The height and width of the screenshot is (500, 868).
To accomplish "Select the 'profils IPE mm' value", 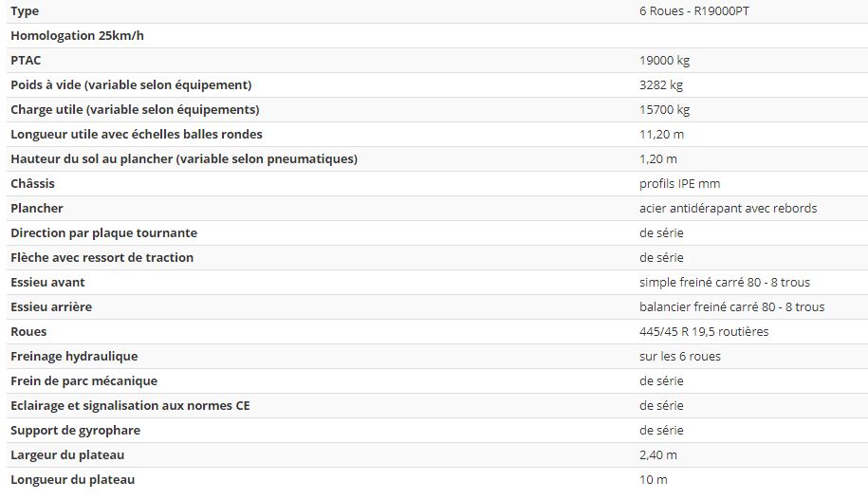I will 679,184.
